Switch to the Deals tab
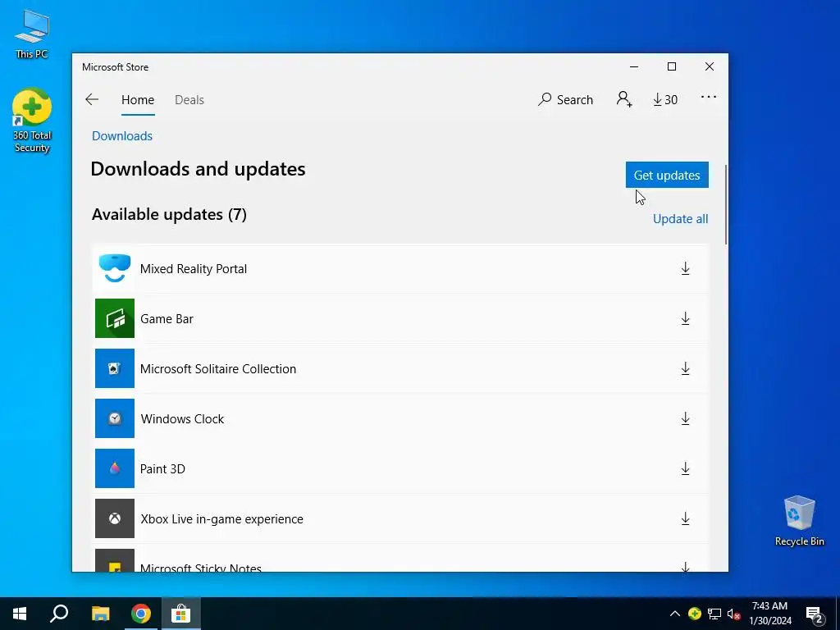 point(189,99)
